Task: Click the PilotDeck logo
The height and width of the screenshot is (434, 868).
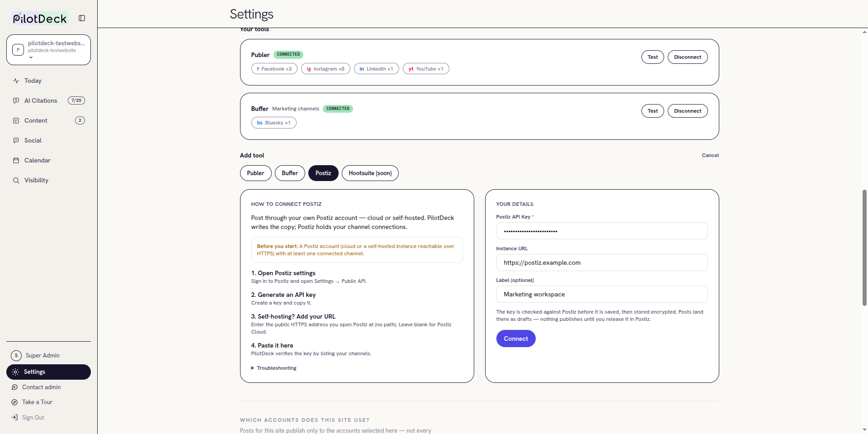Action: (40, 18)
